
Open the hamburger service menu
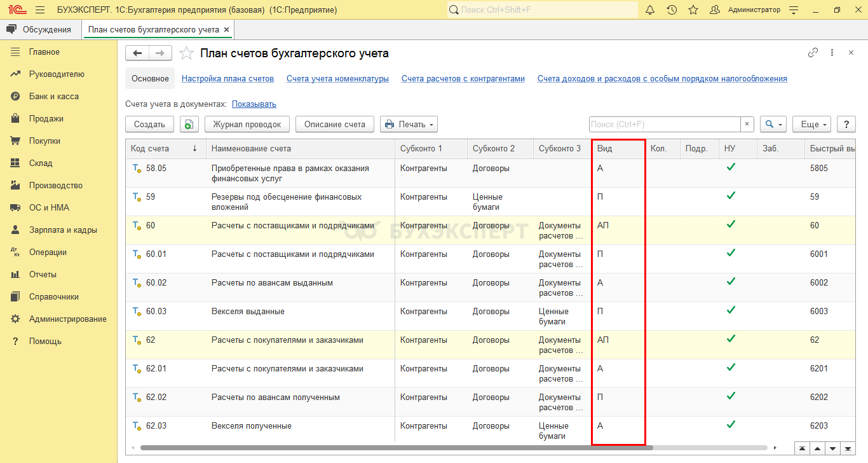point(40,10)
